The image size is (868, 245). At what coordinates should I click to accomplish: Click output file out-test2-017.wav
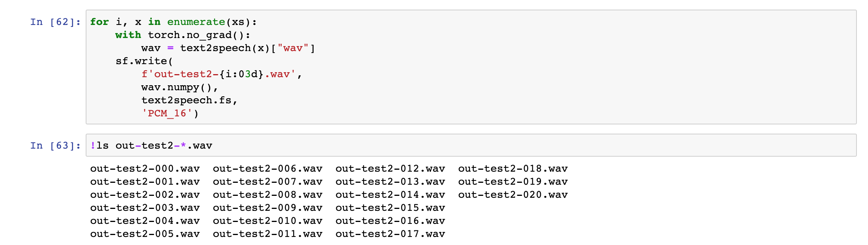click(x=390, y=234)
